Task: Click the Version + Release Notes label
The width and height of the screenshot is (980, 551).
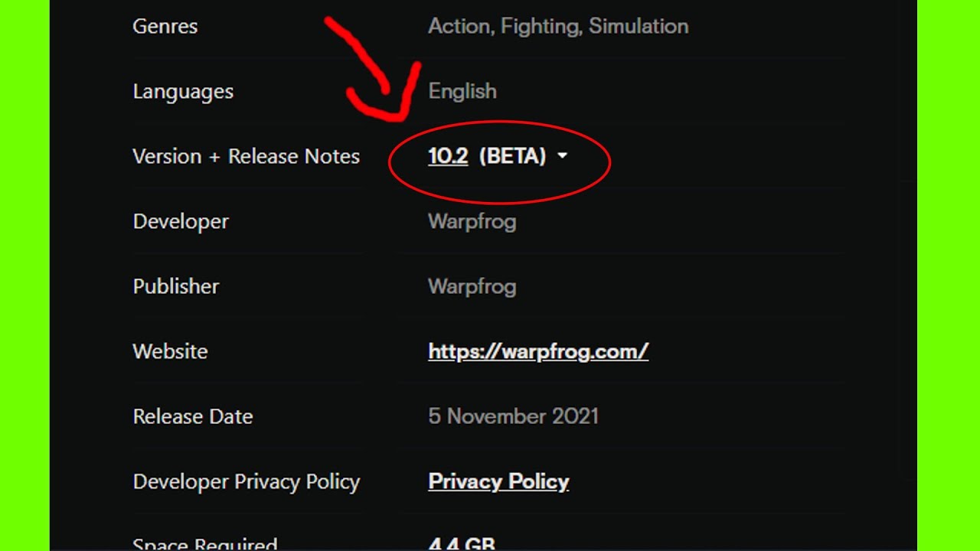Action: pos(246,156)
